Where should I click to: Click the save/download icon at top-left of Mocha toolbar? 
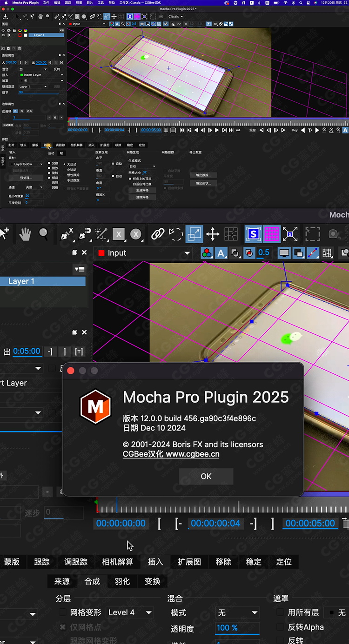[x=5, y=17]
